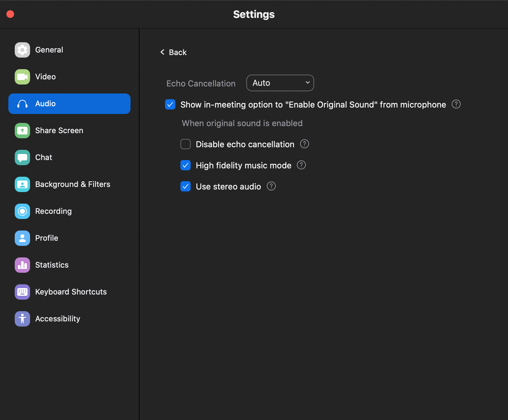Click the Keyboard Shortcuts icon
Screen dimensions: 508x420
click(22, 292)
